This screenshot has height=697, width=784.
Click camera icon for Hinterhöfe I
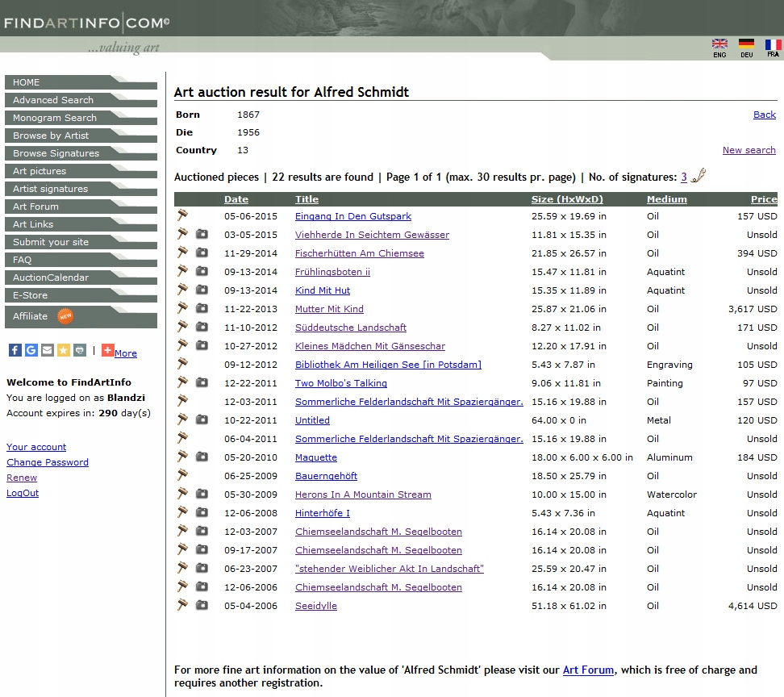(202, 512)
